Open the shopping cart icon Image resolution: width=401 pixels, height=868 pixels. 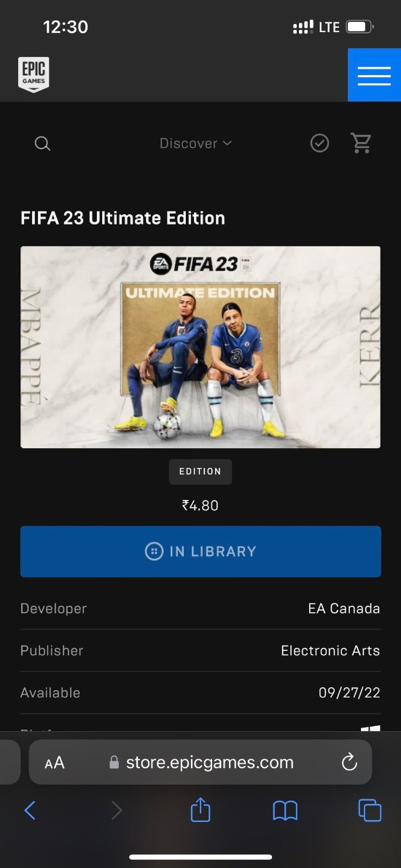(361, 144)
